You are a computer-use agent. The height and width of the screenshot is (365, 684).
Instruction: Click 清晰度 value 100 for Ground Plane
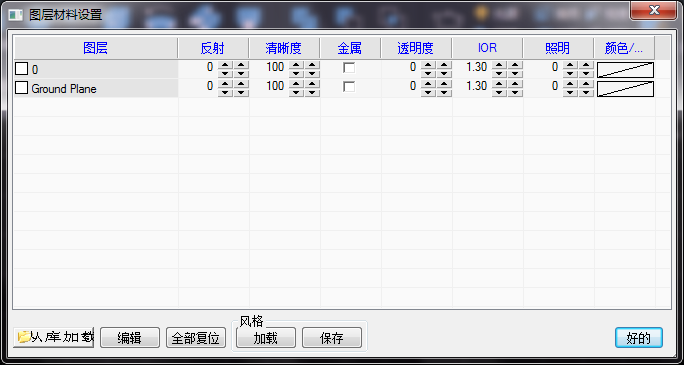tap(275, 86)
